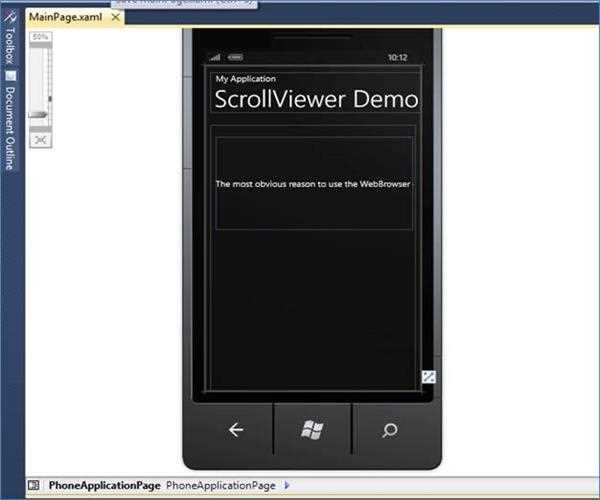Click the phone's Search magnifier button
The height and width of the screenshot is (500, 600).
[390, 430]
